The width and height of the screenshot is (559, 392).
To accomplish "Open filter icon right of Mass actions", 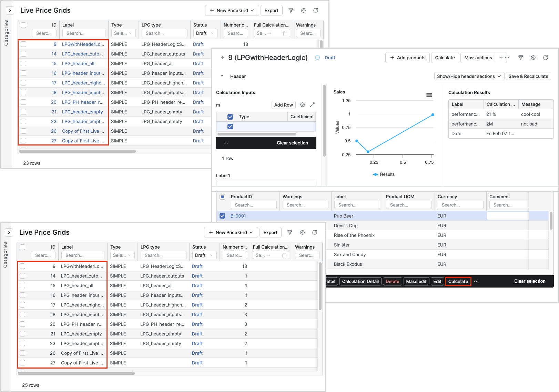I will [521, 58].
